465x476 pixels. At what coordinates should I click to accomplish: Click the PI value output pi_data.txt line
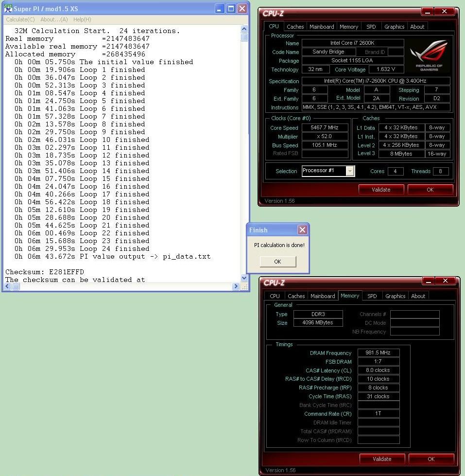coord(113,257)
